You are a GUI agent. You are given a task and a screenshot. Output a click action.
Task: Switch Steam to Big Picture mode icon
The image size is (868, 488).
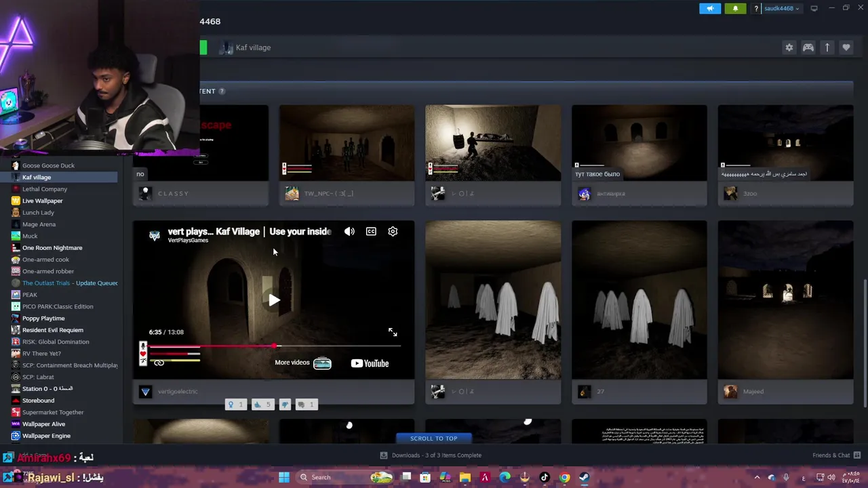814,8
